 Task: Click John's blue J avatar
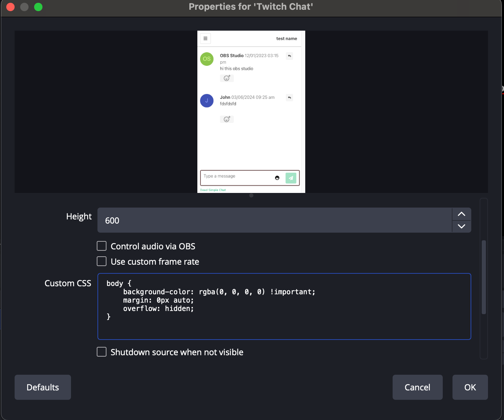click(207, 101)
